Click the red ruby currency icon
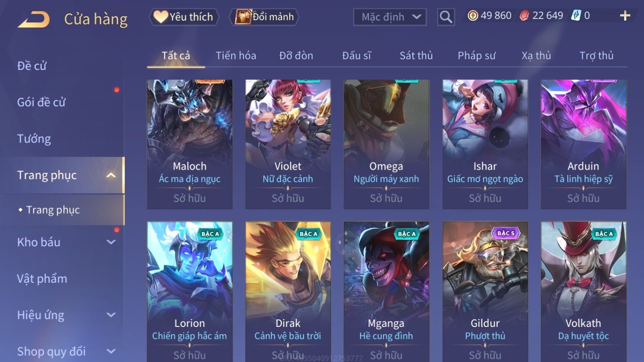Viewport: 644px width, 362px height. tap(524, 16)
